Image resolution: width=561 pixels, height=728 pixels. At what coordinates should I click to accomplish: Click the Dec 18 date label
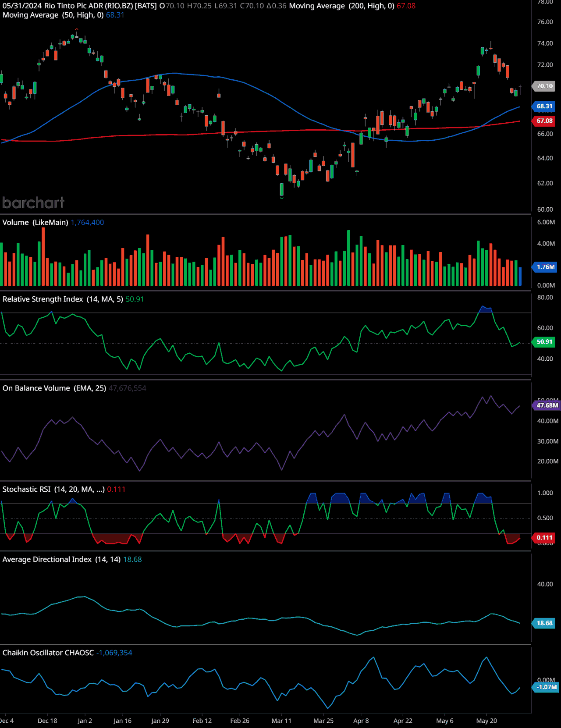tap(47, 721)
